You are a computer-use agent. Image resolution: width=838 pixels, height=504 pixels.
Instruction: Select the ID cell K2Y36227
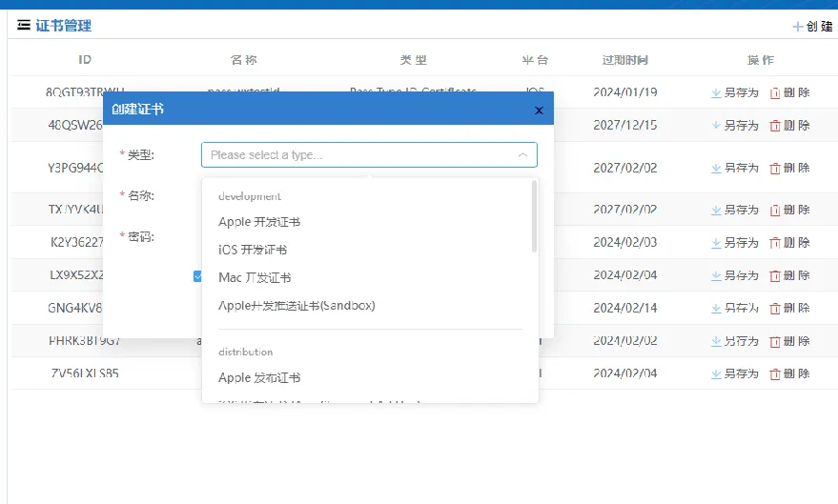coord(76,242)
